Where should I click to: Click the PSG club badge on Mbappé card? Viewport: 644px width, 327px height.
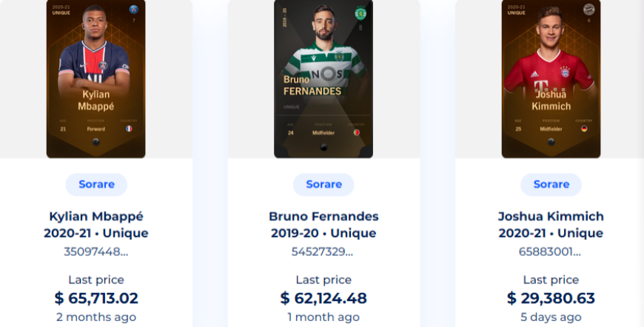133,9
